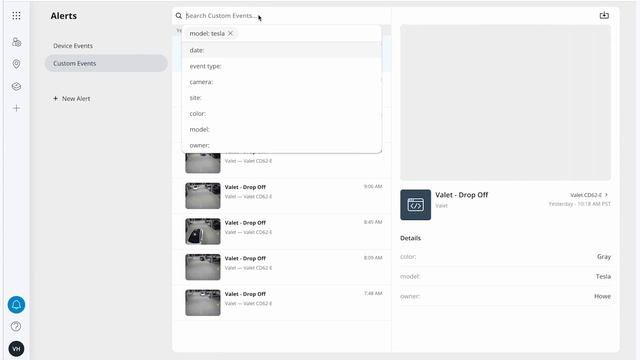
Task: Click the video preview area
Action: click(505, 102)
